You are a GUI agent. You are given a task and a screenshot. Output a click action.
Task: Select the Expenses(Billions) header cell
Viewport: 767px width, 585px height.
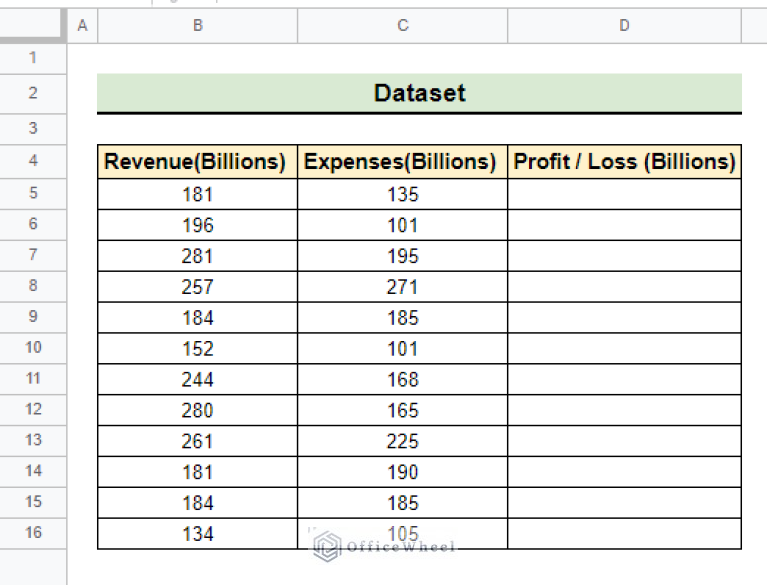pos(402,162)
